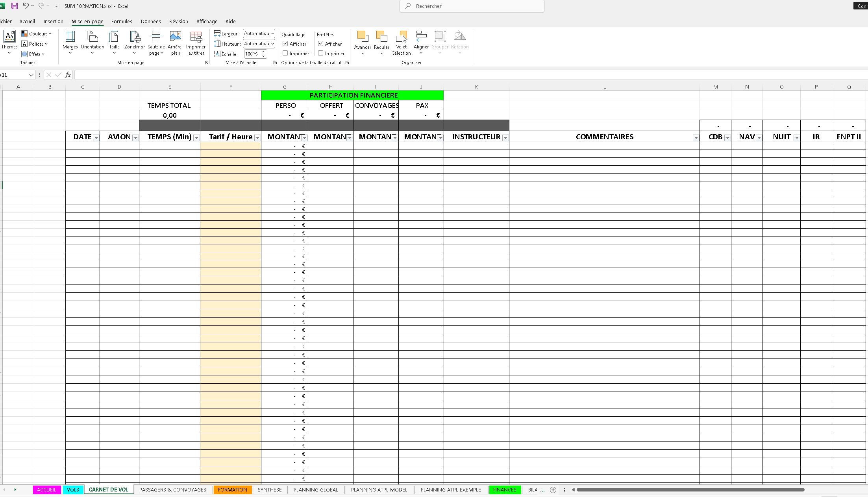Viewport: 868px width, 497px height.
Task: Open the Sauts de page menu
Action: tap(156, 43)
